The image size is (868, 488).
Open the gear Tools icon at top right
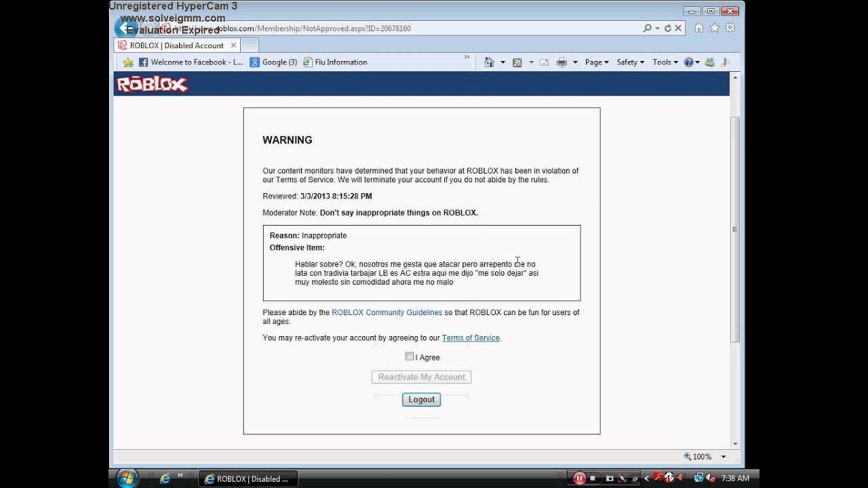click(x=730, y=28)
